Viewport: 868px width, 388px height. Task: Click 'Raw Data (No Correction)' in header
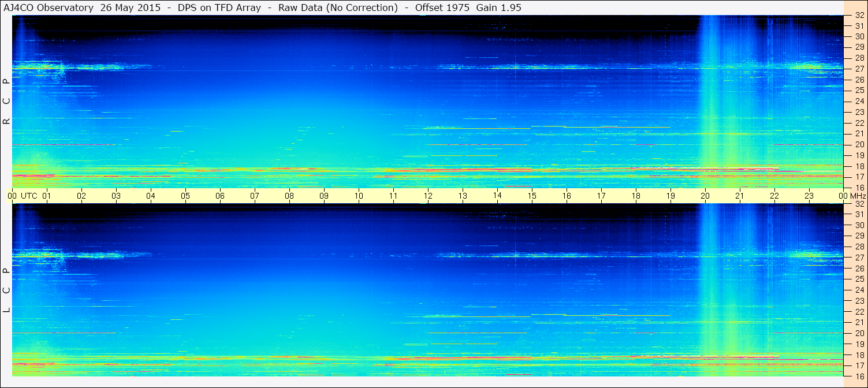[x=338, y=8]
